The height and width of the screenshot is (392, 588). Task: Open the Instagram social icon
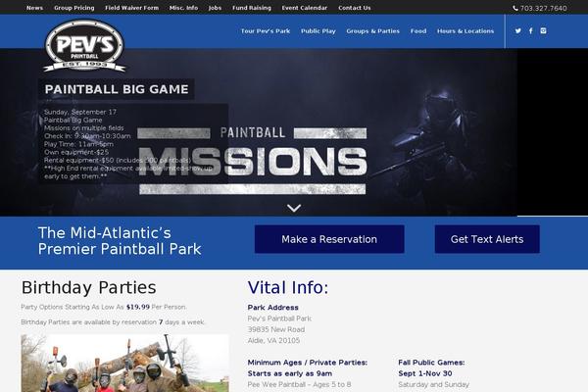click(x=543, y=30)
